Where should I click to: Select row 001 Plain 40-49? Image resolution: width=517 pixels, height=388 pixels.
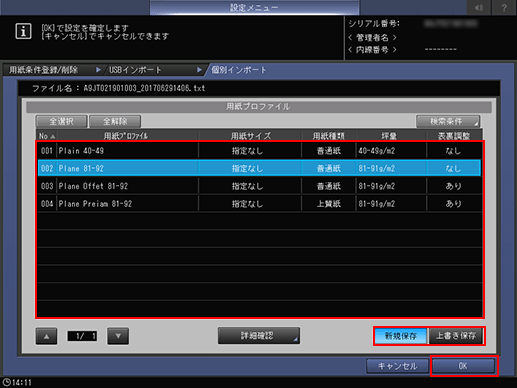pos(259,151)
